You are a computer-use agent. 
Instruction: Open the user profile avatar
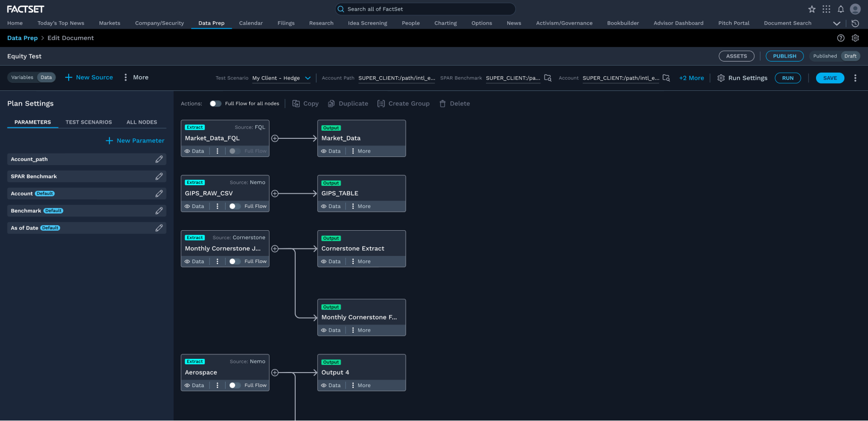pos(855,9)
